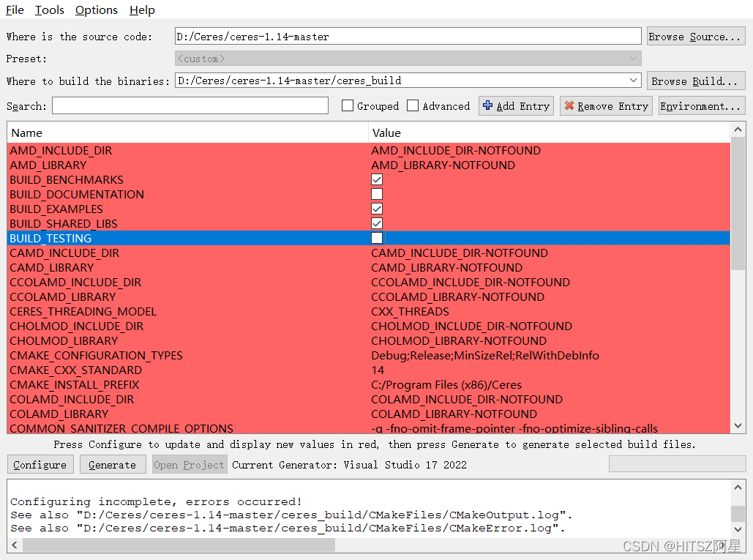Select the CMAKE_CXX_STANDARD entry

(x=76, y=370)
